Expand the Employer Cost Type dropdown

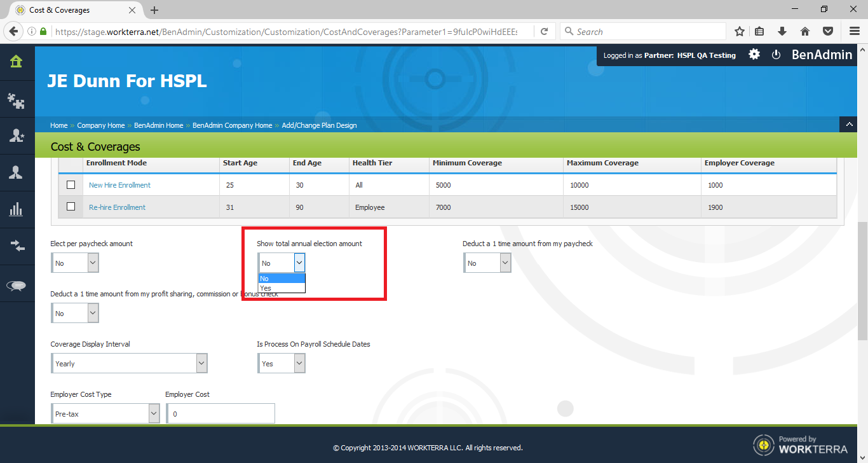coord(105,414)
